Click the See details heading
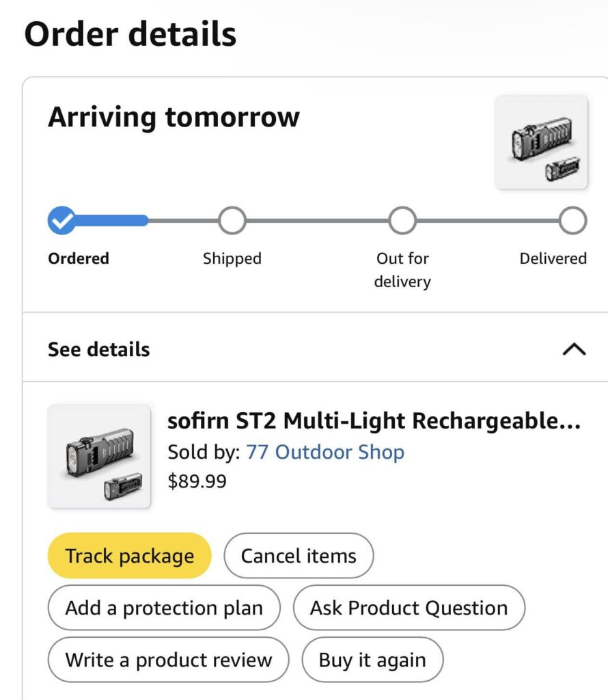The image size is (608, 700). coord(98,349)
